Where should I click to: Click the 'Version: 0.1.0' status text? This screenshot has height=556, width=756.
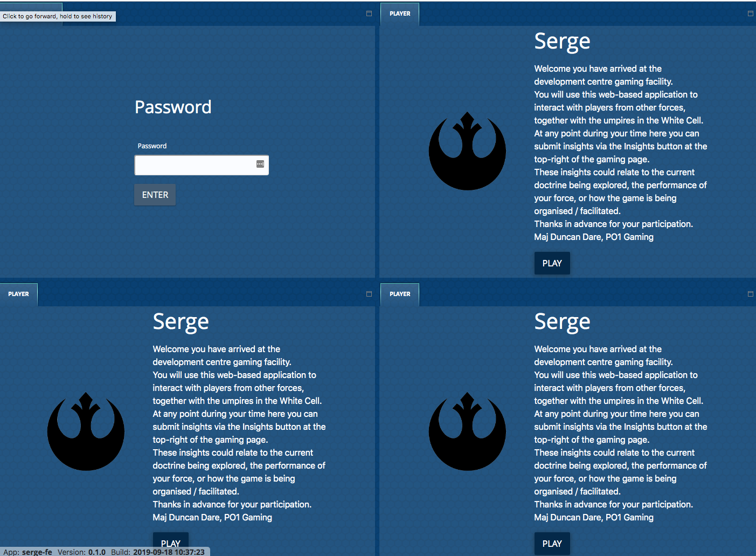81,552
